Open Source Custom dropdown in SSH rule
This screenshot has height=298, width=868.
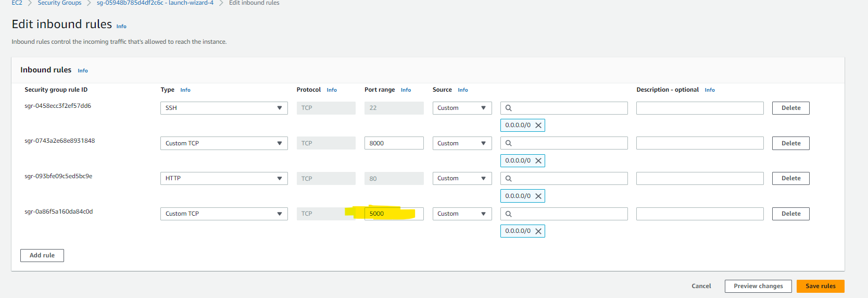462,108
